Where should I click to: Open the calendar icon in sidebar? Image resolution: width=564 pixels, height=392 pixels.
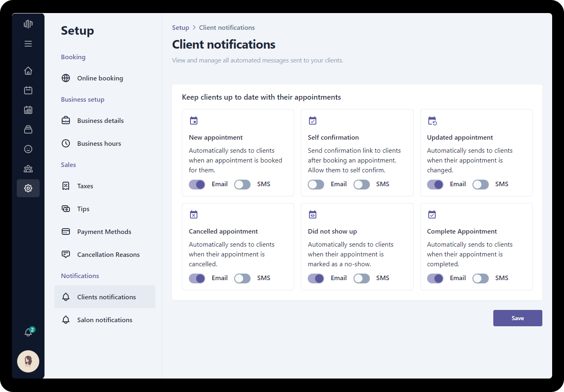pos(28,90)
